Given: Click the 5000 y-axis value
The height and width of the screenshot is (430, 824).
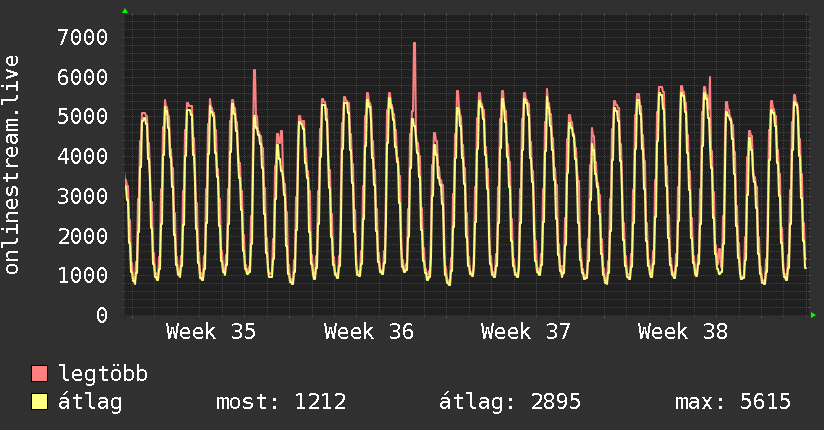Looking at the screenshot, I should click(x=83, y=117).
